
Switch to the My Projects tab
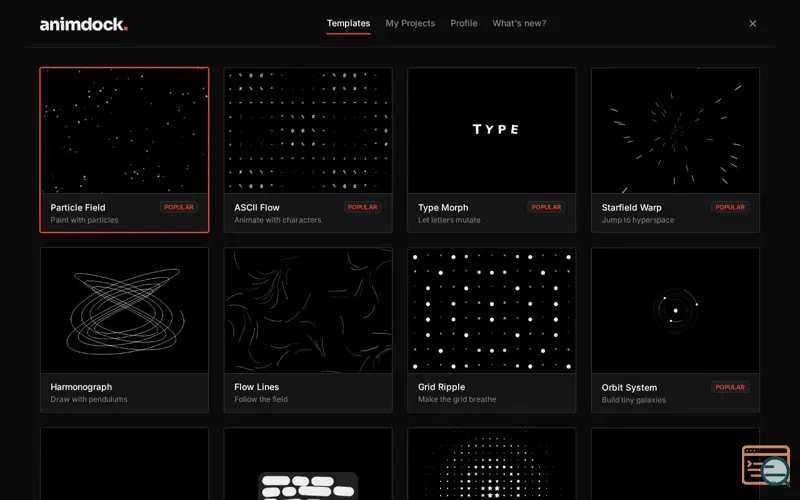(410, 23)
